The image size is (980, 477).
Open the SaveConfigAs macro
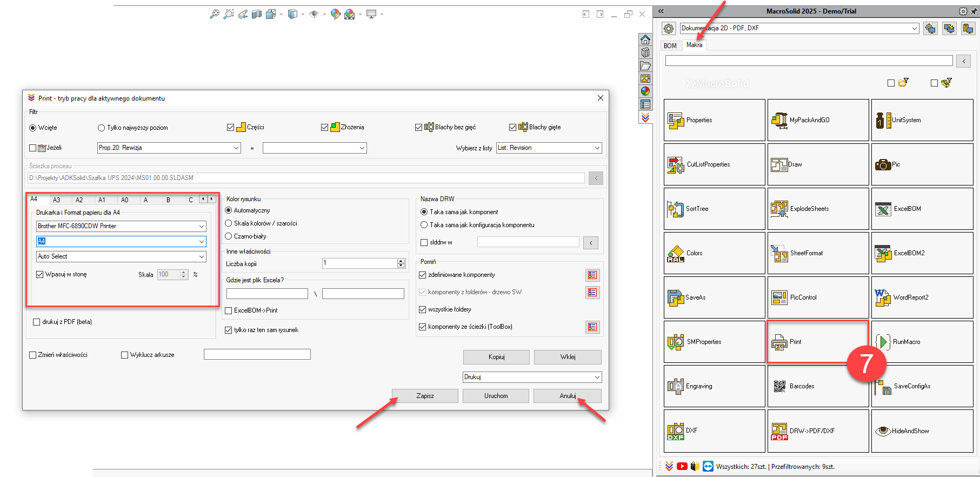(922, 386)
